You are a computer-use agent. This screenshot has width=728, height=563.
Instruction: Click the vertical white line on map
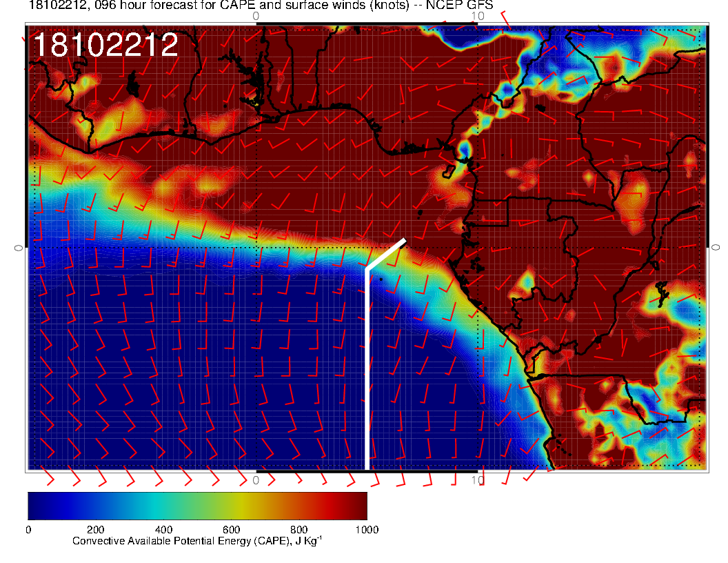[366, 373]
